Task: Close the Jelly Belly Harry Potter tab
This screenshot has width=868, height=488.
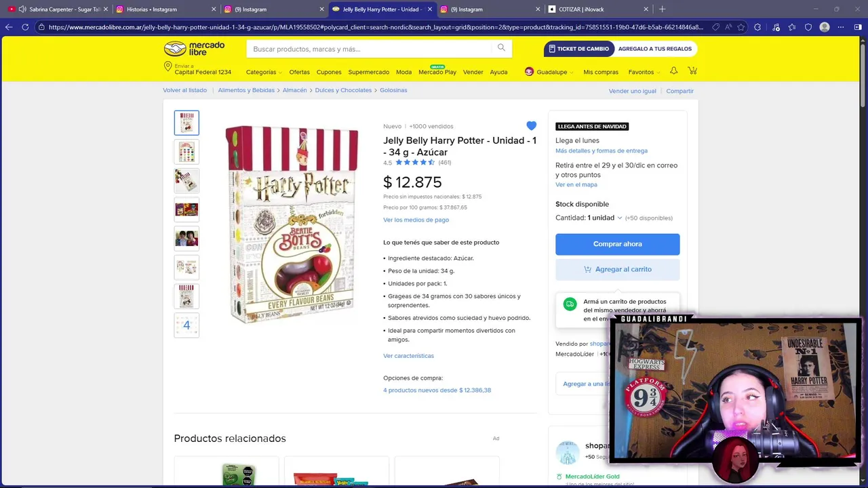Action: [429, 9]
